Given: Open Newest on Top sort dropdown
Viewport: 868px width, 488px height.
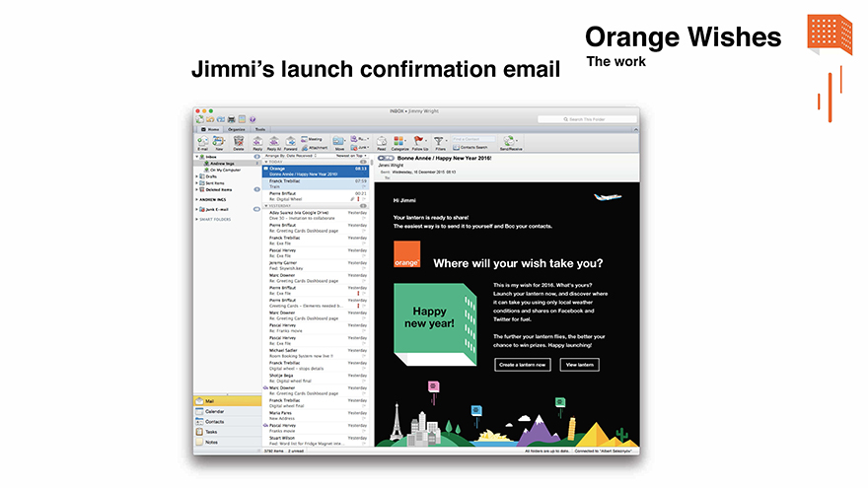Looking at the screenshot, I should [351, 156].
